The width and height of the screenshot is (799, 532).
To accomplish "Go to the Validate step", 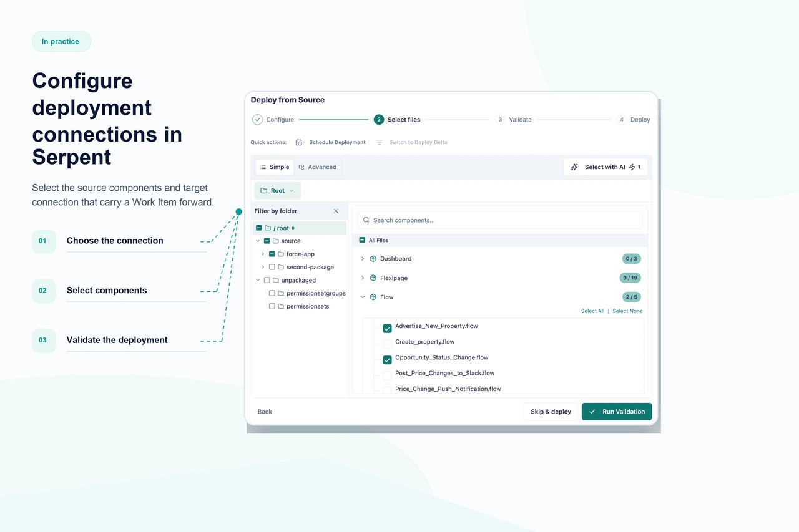I will point(514,120).
